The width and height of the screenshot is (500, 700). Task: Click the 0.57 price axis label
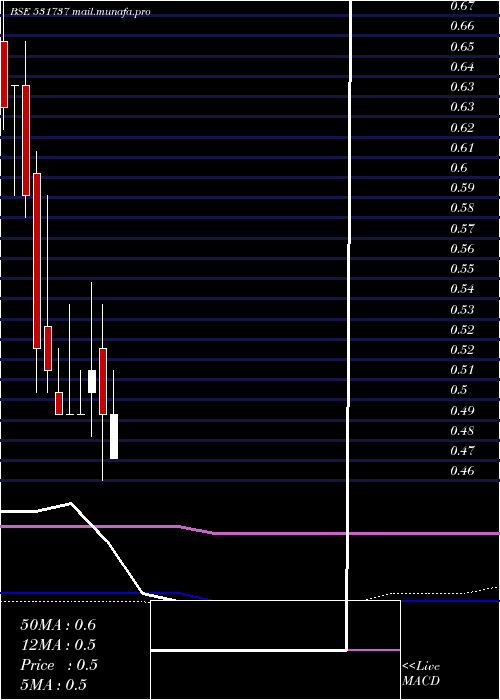[462, 228]
